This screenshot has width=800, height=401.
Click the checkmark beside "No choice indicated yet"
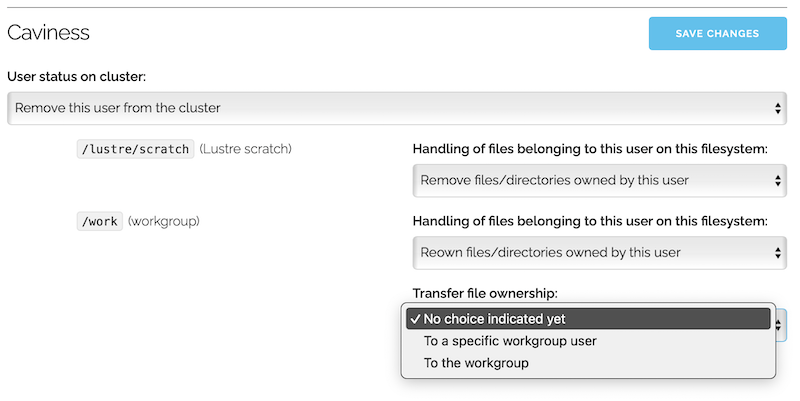pos(414,319)
